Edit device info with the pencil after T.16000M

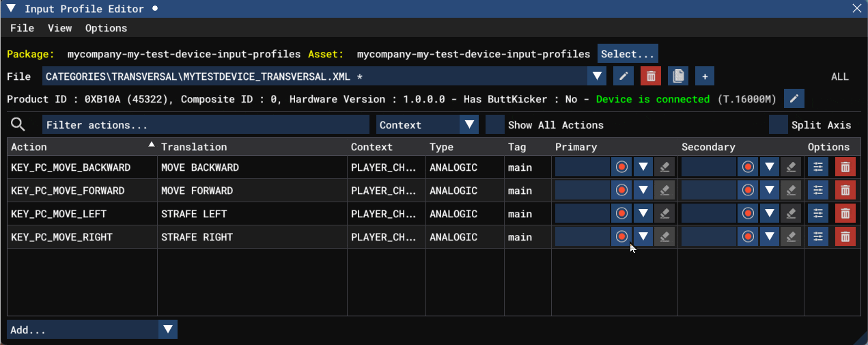point(794,99)
